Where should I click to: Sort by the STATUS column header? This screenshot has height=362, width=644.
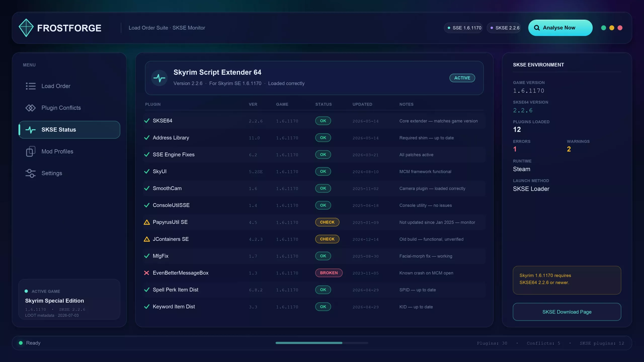[x=324, y=104]
